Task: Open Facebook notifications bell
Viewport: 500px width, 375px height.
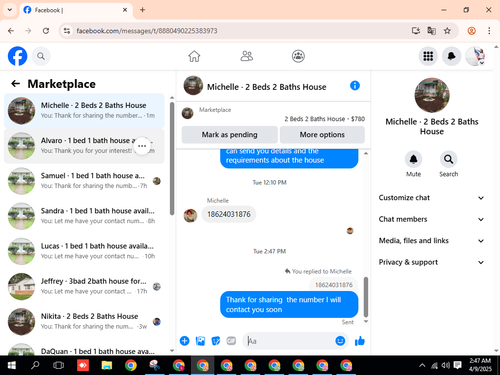Action: tap(451, 56)
